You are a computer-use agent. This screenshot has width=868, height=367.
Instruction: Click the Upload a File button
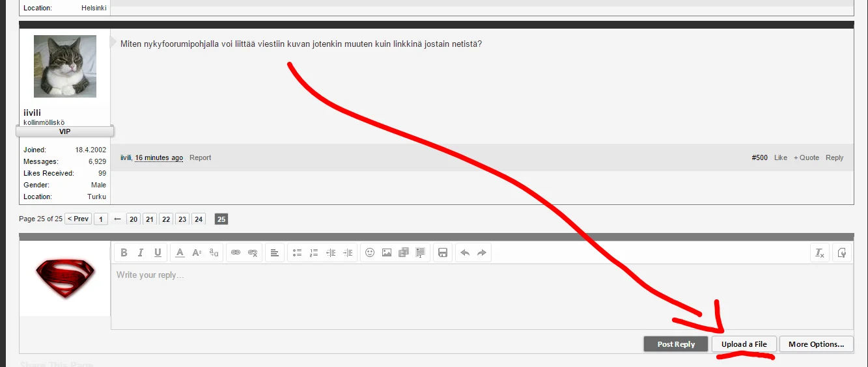[x=744, y=344]
